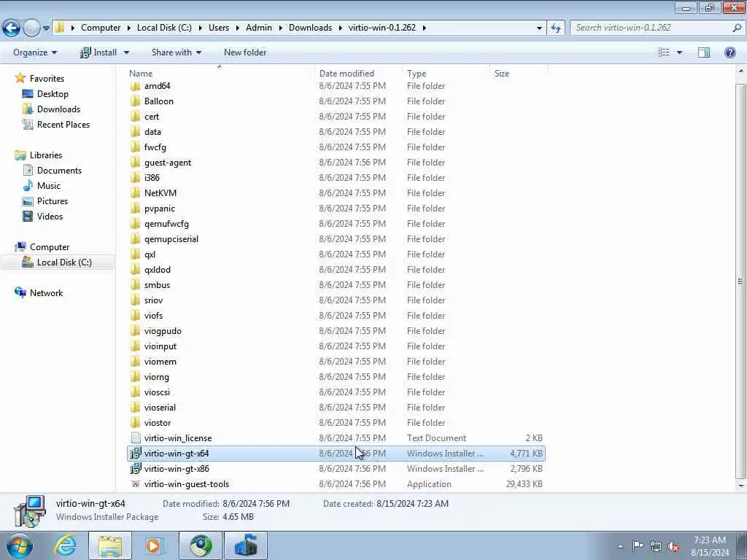Click the scroll-down arrow of file list
The image size is (747, 560).
[740, 486]
